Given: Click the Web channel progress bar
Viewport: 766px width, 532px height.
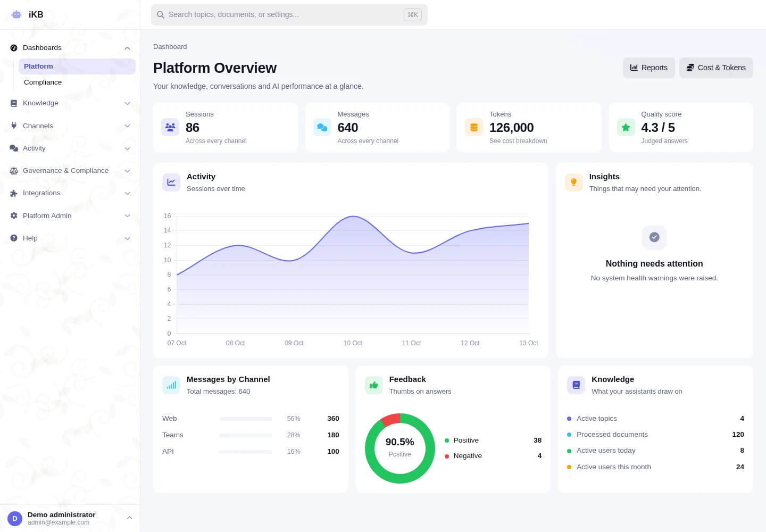Looking at the screenshot, I should click(x=246, y=419).
